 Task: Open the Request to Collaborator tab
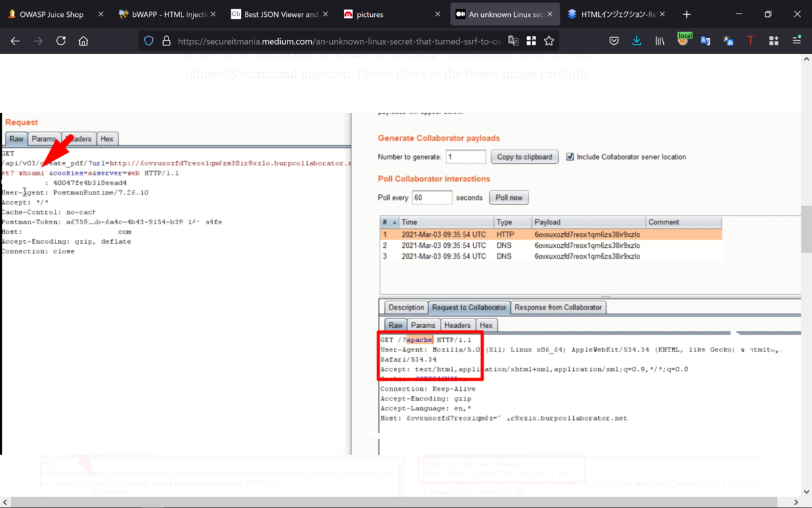469,308
